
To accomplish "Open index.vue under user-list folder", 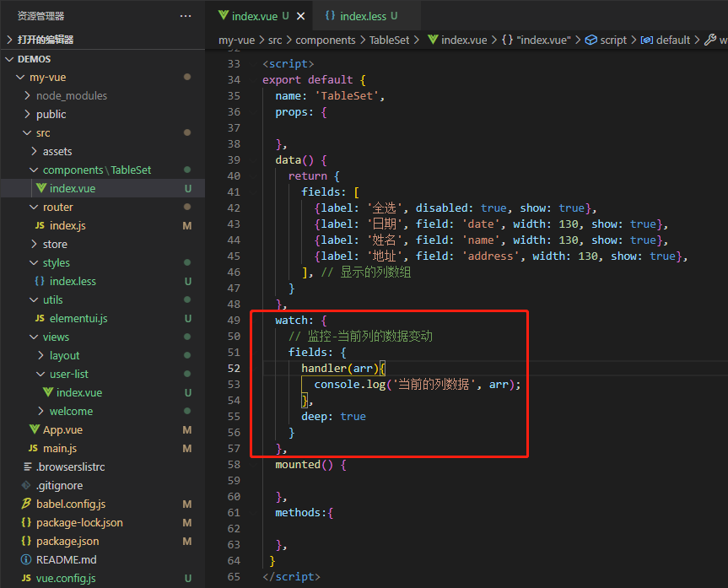I will click(x=103, y=393).
